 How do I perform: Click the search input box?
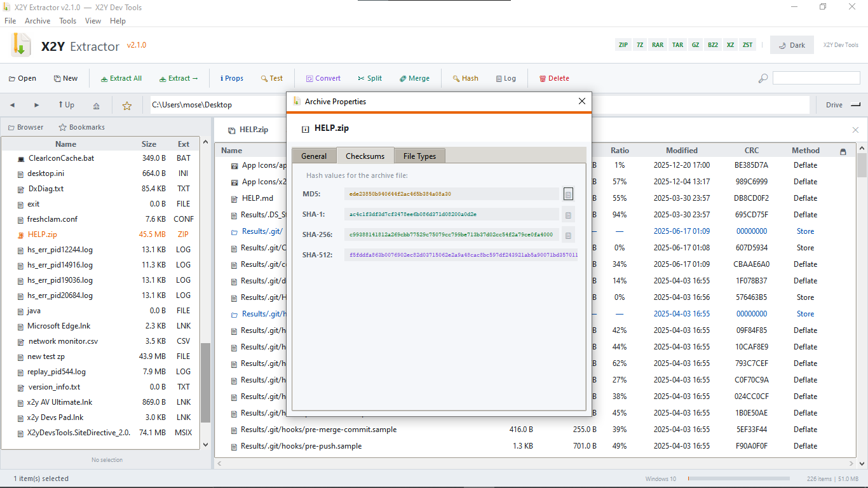click(816, 78)
